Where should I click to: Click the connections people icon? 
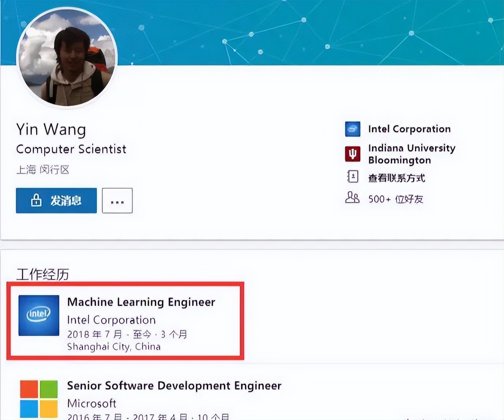coord(352,197)
